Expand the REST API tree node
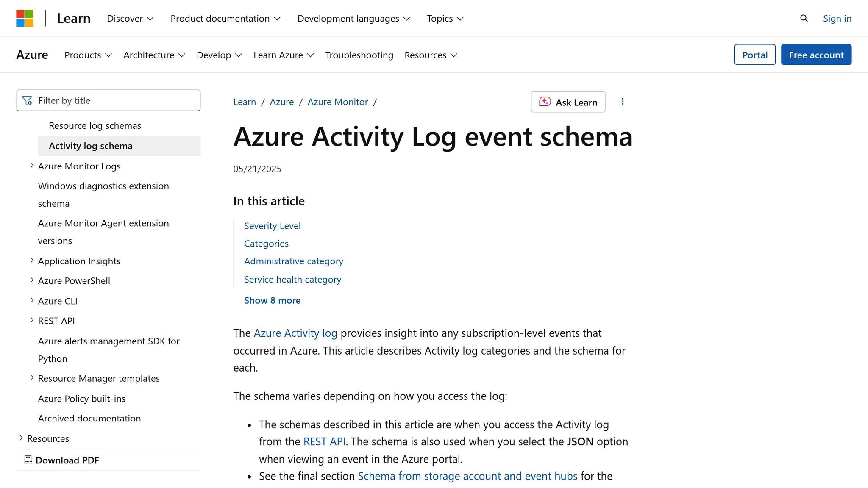Screen dimensions: 868x488 (32, 320)
